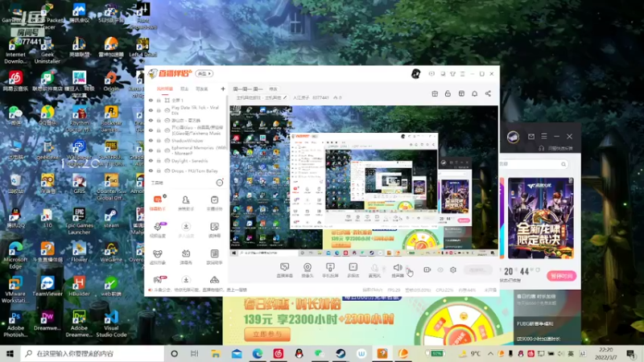Select the ShadowWindow source row
The height and width of the screenshot is (362, 644).
(x=187, y=141)
